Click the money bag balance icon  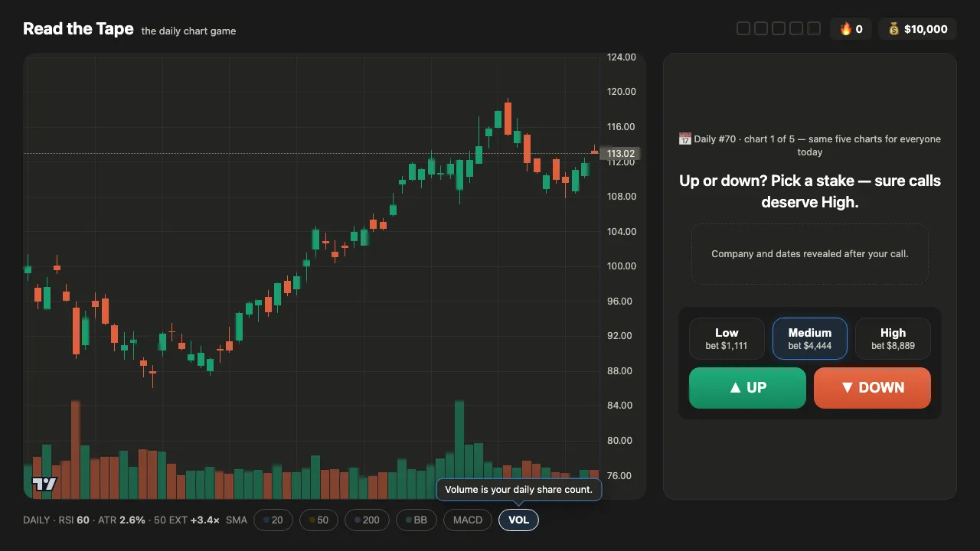click(893, 29)
